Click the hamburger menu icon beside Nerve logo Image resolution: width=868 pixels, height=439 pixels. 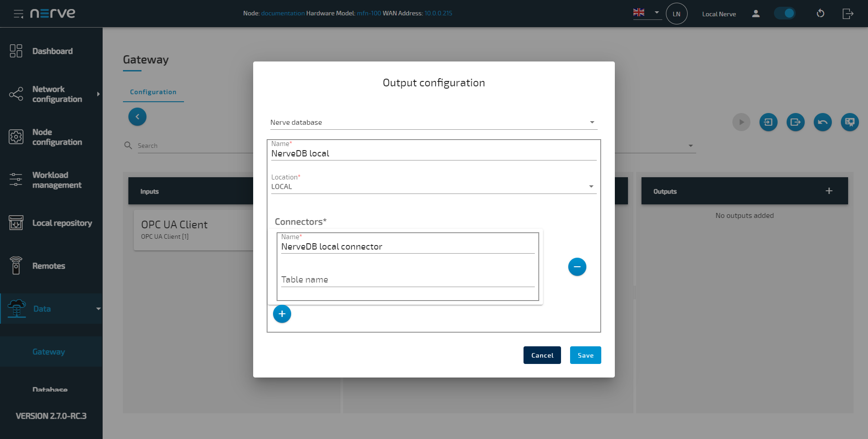(19, 14)
